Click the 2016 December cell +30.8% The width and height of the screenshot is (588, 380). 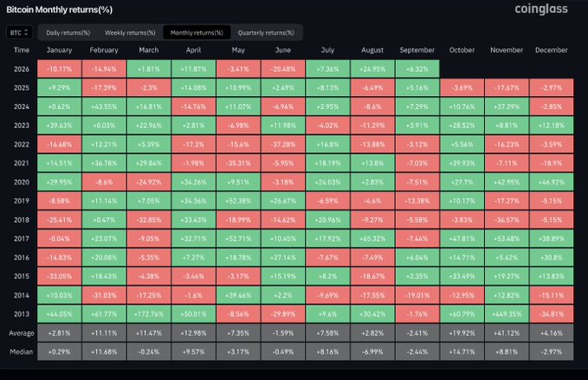coord(552,257)
